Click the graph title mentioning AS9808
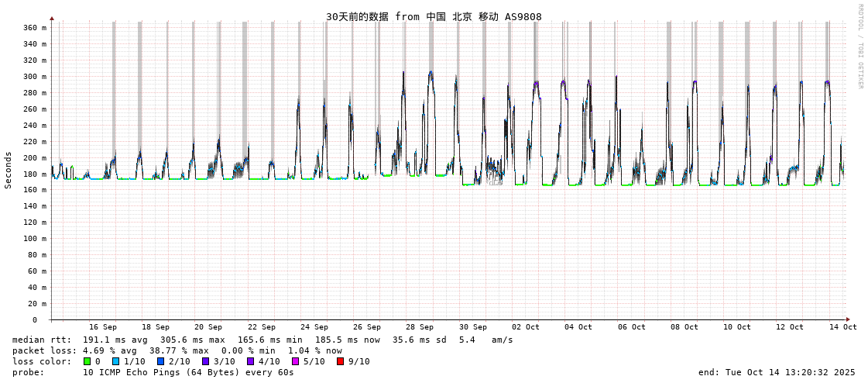The height and width of the screenshot is (383, 868). (434, 16)
